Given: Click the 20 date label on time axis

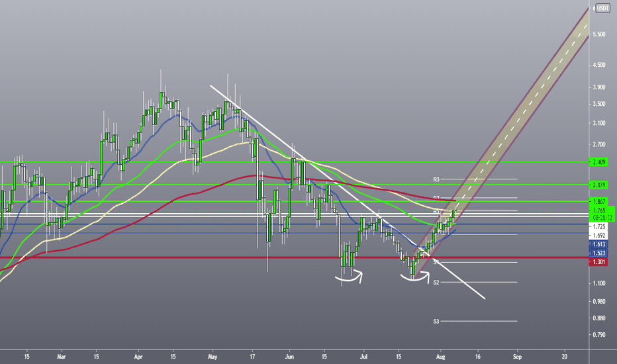Looking at the screenshot, I should click(565, 357).
